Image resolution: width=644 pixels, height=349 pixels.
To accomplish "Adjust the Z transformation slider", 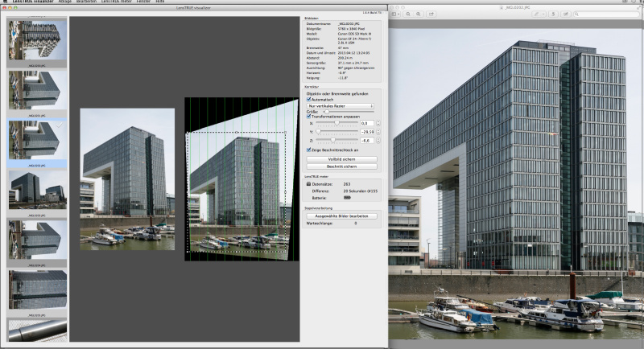I will point(336,140).
